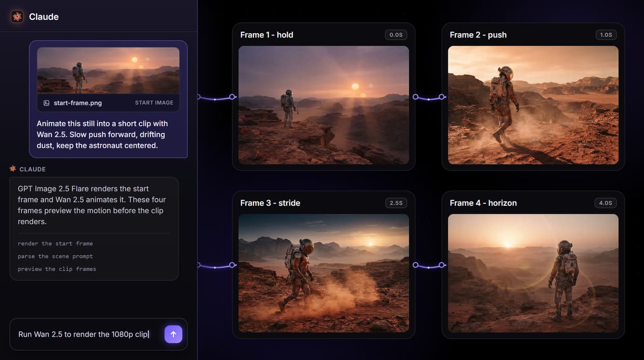Click the 'START IMAGE' label

154,103
